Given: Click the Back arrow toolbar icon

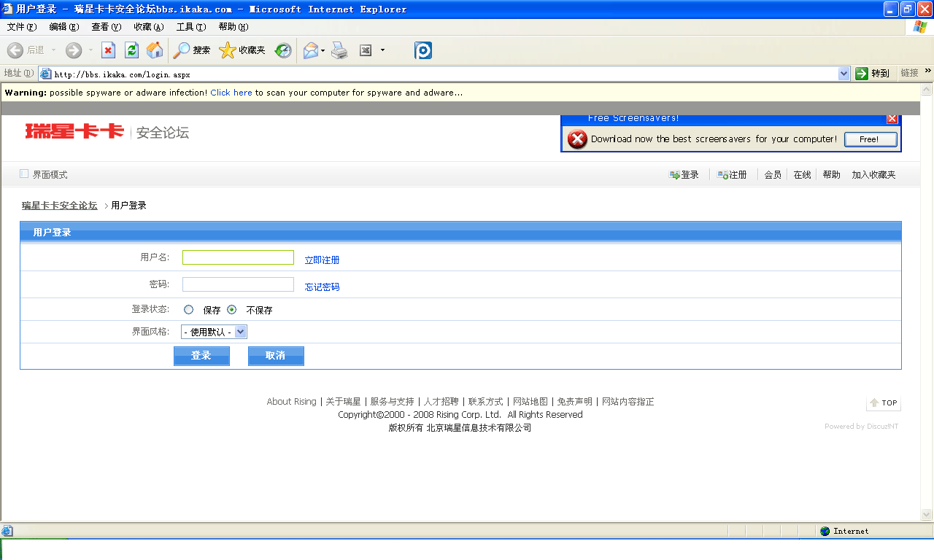Looking at the screenshot, I should (x=15, y=50).
